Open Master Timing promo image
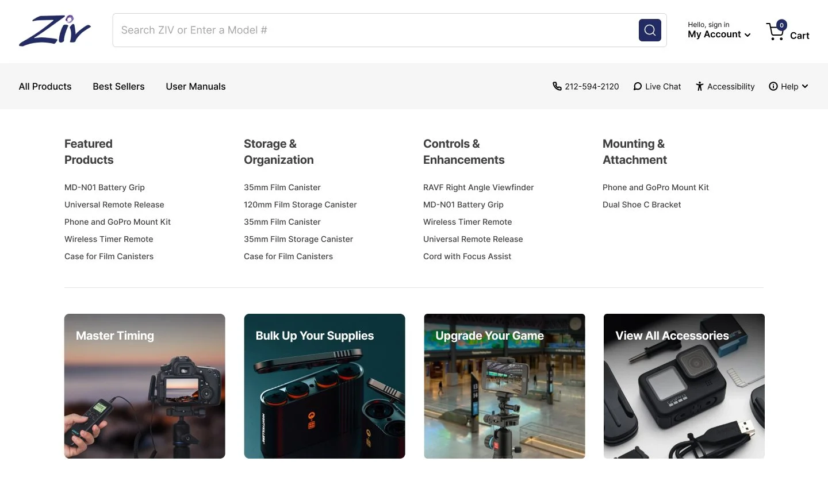The width and height of the screenshot is (828, 504). (145, 386)
